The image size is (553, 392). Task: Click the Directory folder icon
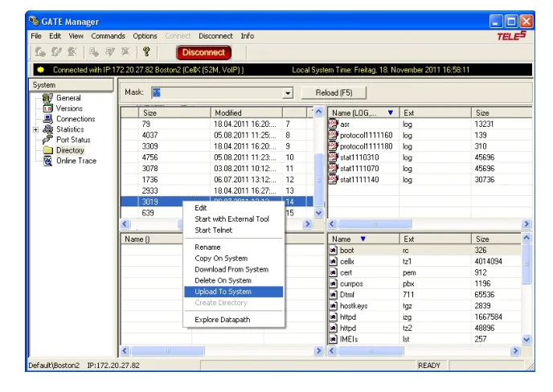click(x=47, y=150)
